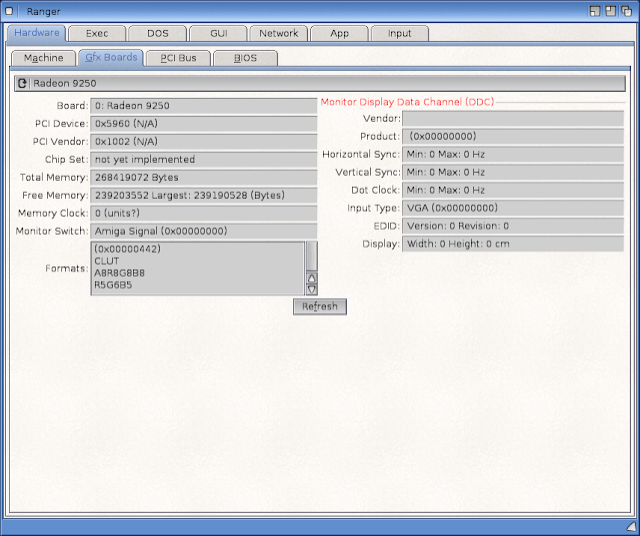Select A8R8G8B8 in the Formats list

point(118,272)
